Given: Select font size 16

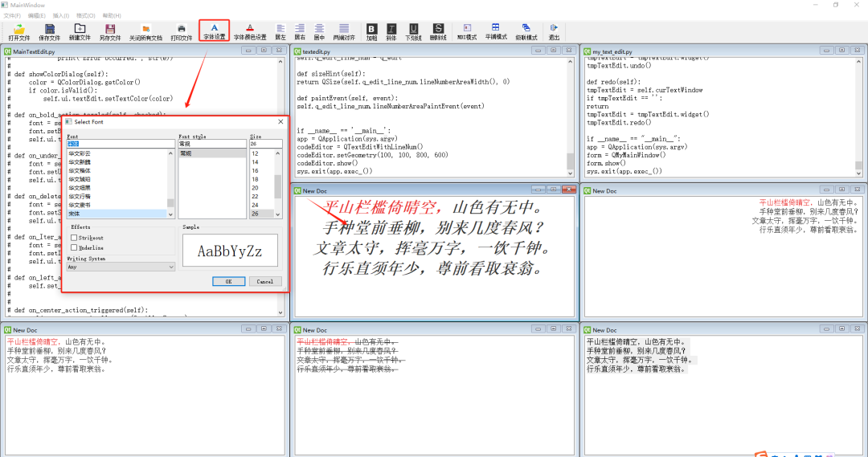Looking at the screenshot, I should [x=261, y=170].
